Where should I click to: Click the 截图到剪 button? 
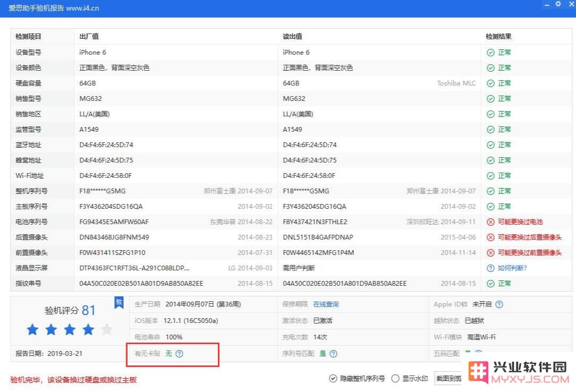(448, 378)
